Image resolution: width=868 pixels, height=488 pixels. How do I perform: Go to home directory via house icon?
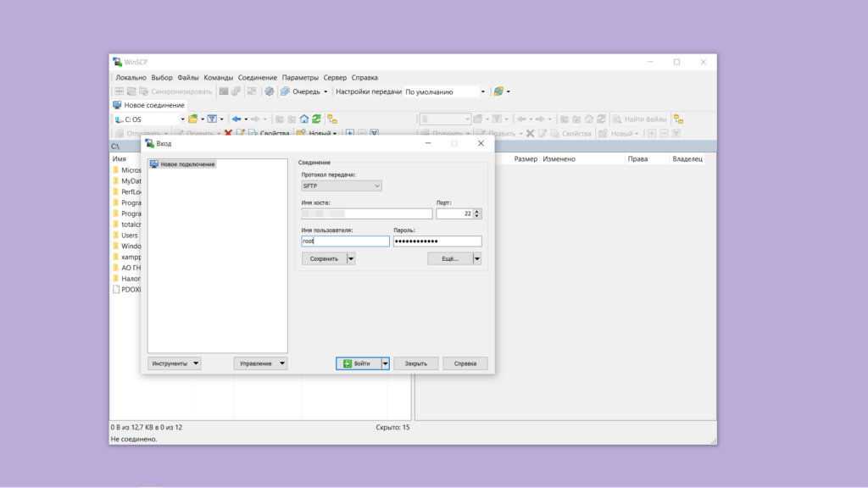coord(304,119)
